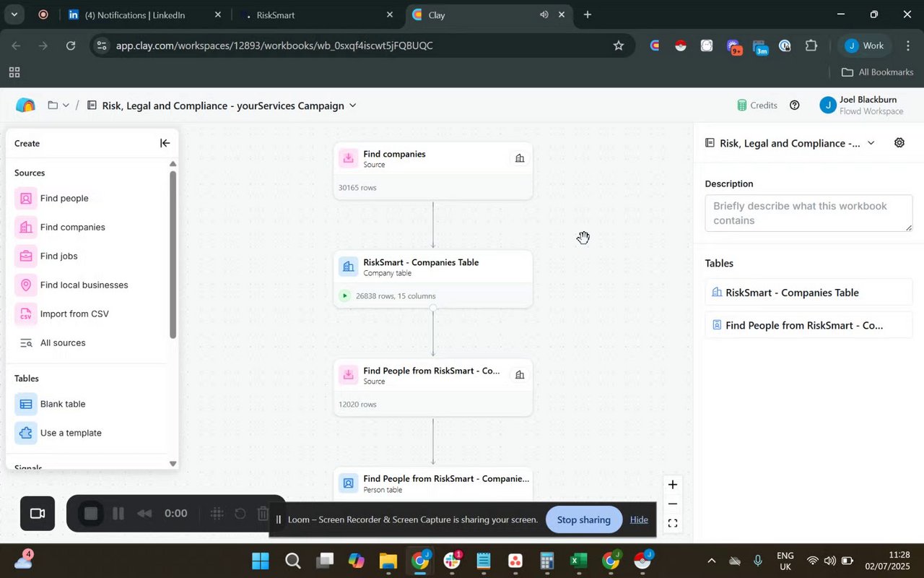
Task: Bookmark this page with the star
Action: [x=619, y=46]
